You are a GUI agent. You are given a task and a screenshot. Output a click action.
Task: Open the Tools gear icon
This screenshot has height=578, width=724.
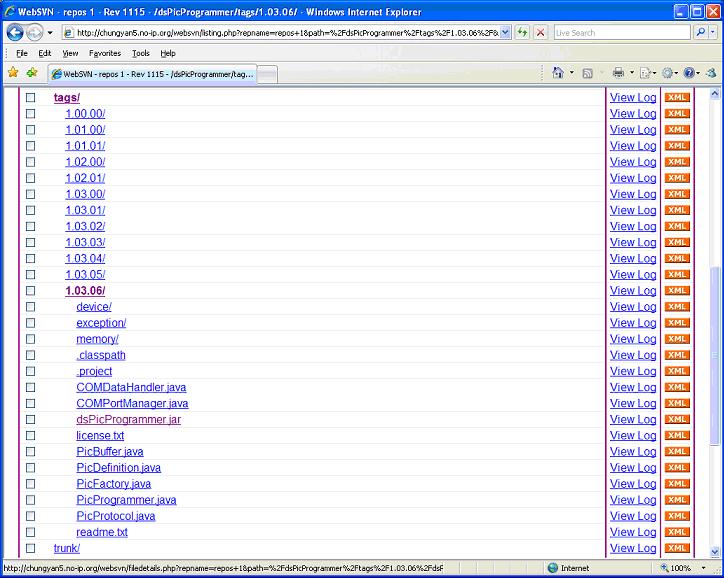pos(668,73)
